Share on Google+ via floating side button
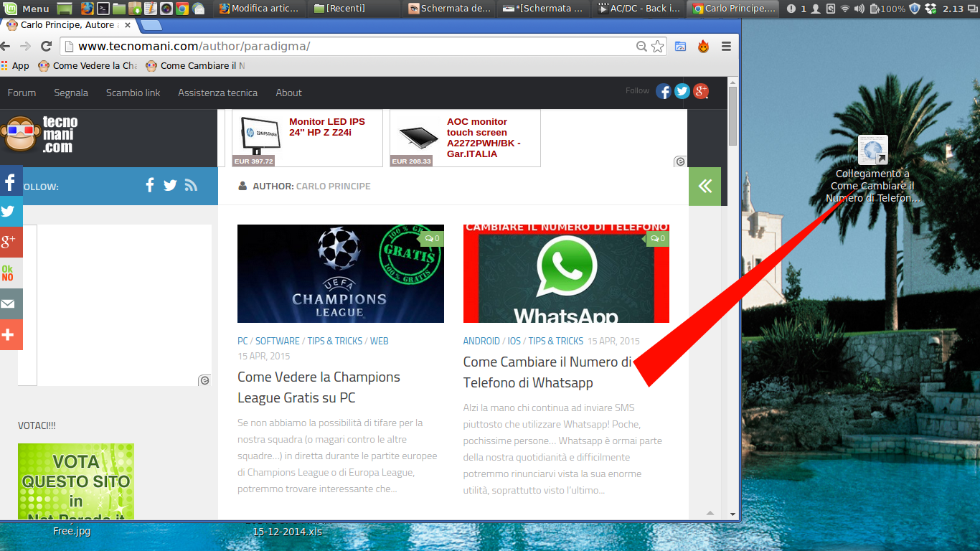980x551 pixels. [x=11, y=242]
